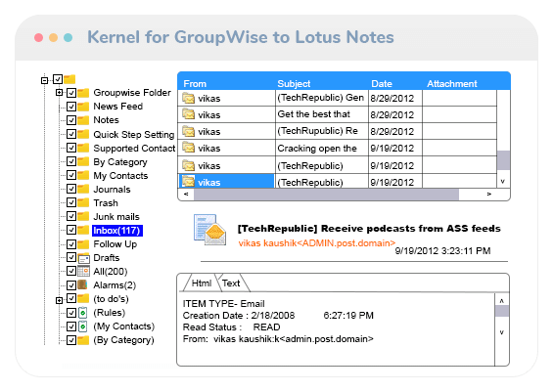Select the Supported Contact folder
Image resolution: width=553 pixels, height=392 pixels.
134,149
